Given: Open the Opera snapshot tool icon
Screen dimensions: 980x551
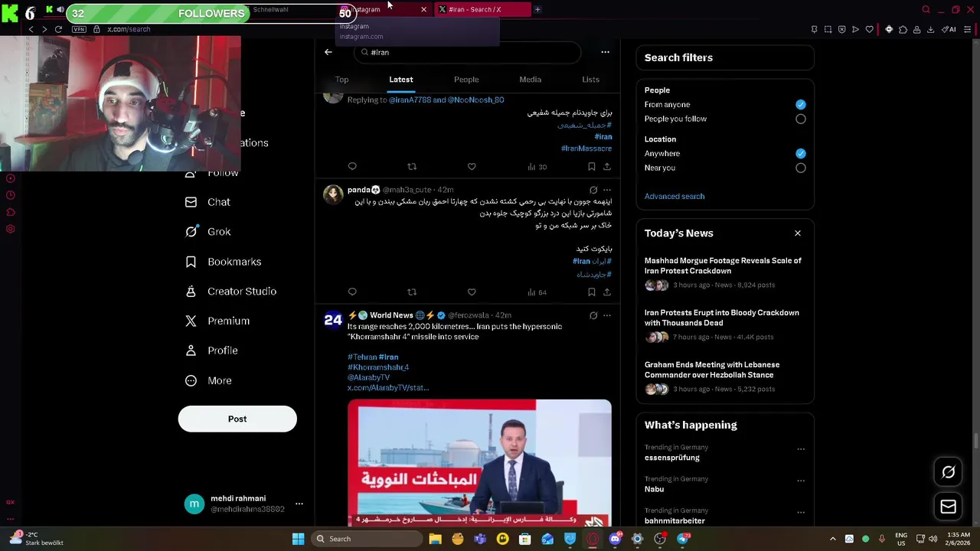Looking at the screenshot, I should pos(828,29).
